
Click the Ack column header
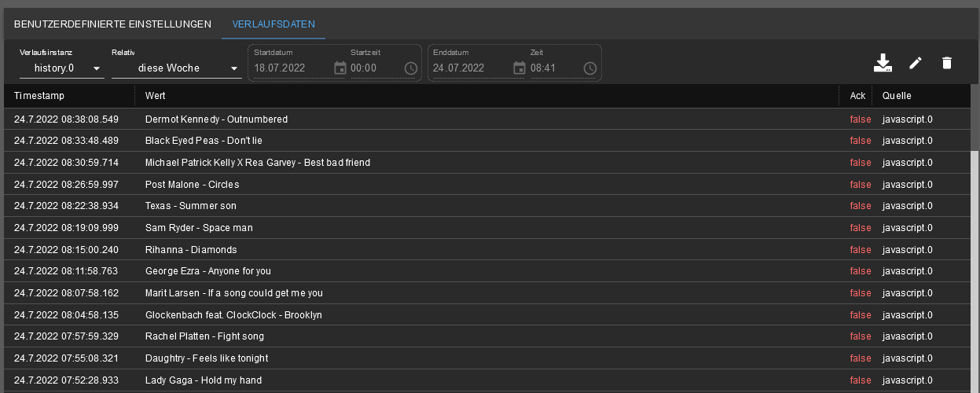857,96
